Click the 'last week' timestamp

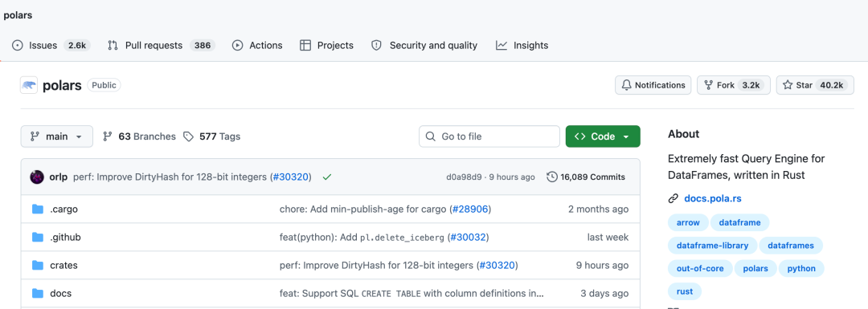pyautogui.click(x=608, y=237)
